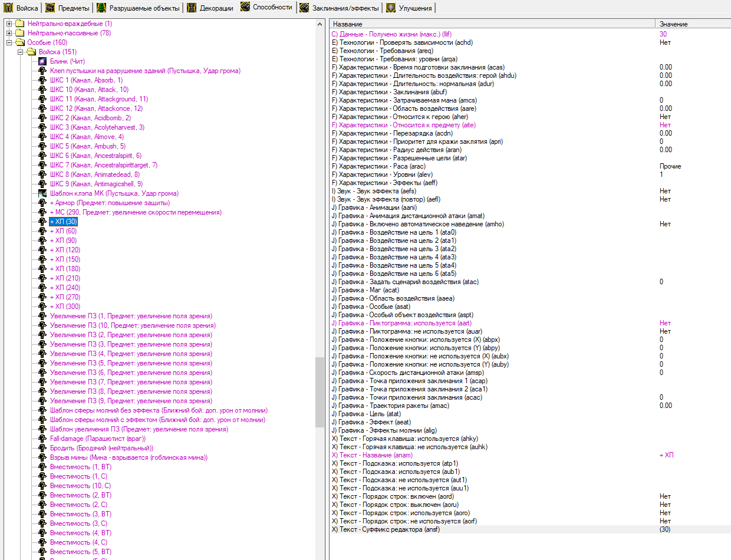Click the Шаблон клэпа МК icon
Viewport: 731px width, 560px height.
click(x=42, y=193)
